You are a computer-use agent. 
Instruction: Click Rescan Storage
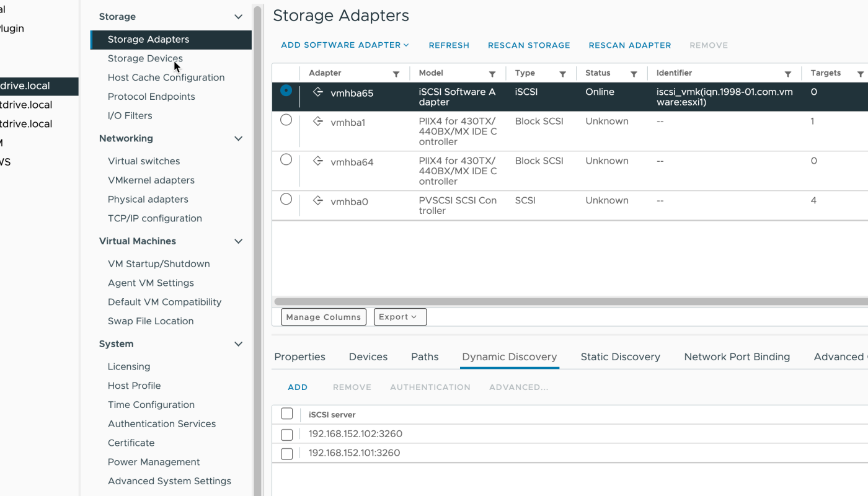coord(529,45)
